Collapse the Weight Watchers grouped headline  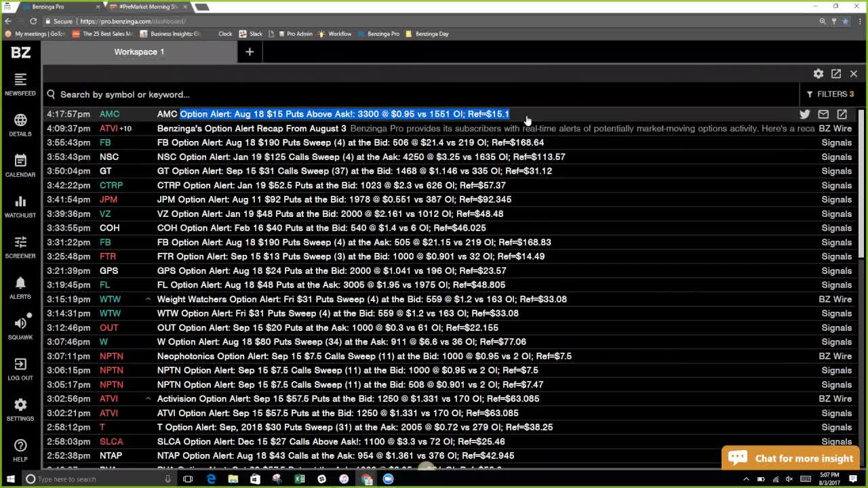148,299
